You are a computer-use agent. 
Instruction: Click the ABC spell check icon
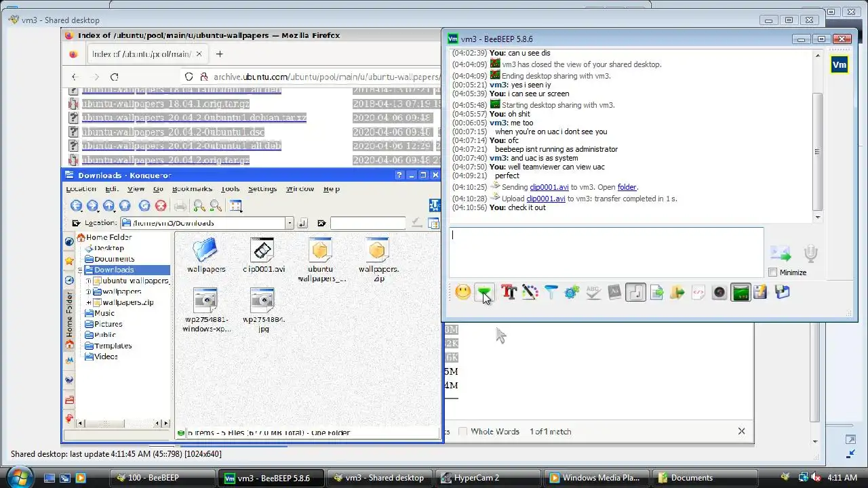[593, 292]
